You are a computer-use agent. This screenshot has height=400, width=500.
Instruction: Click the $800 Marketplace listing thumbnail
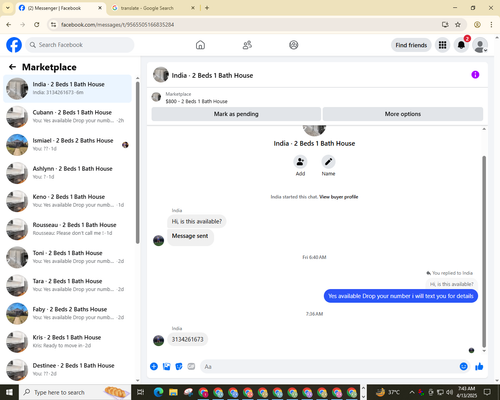click(x=156, y=97)
